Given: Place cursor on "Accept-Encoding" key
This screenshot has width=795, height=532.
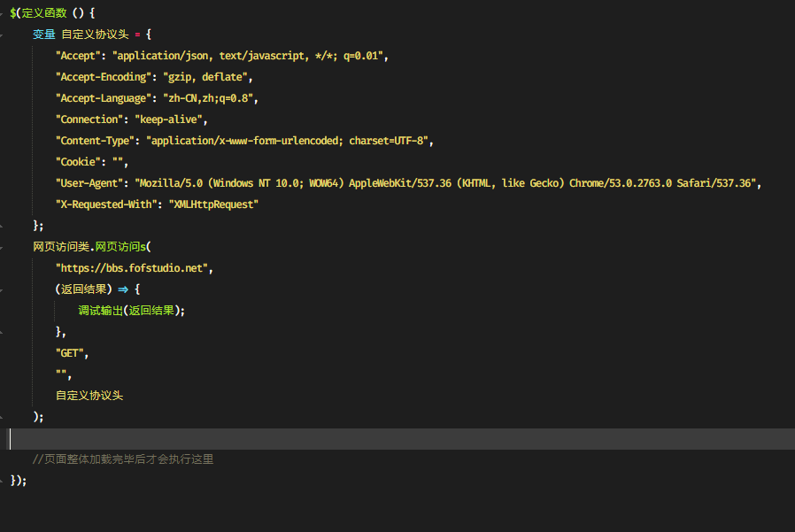Looking at the screenshot, I should tap(104, 77).
